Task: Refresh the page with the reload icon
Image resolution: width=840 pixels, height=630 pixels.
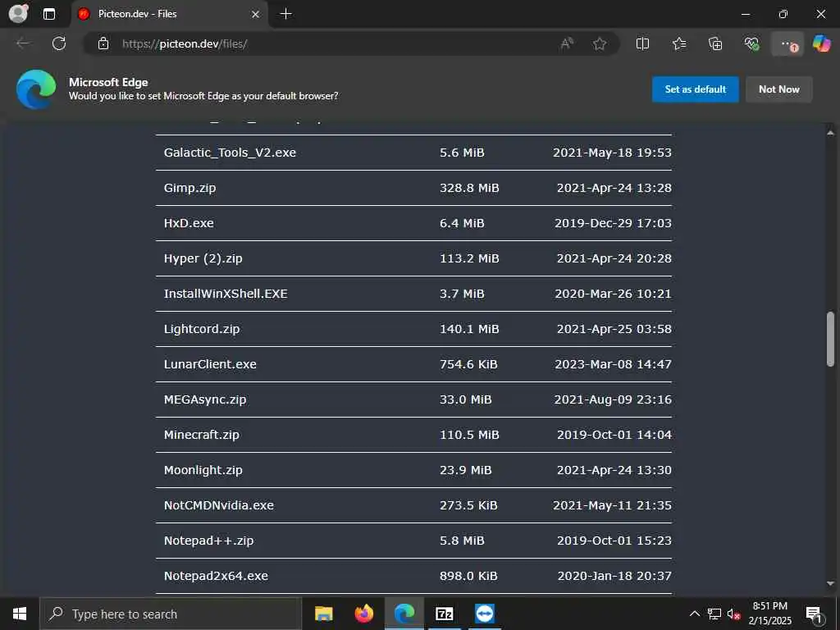Action: coord(59,43)
